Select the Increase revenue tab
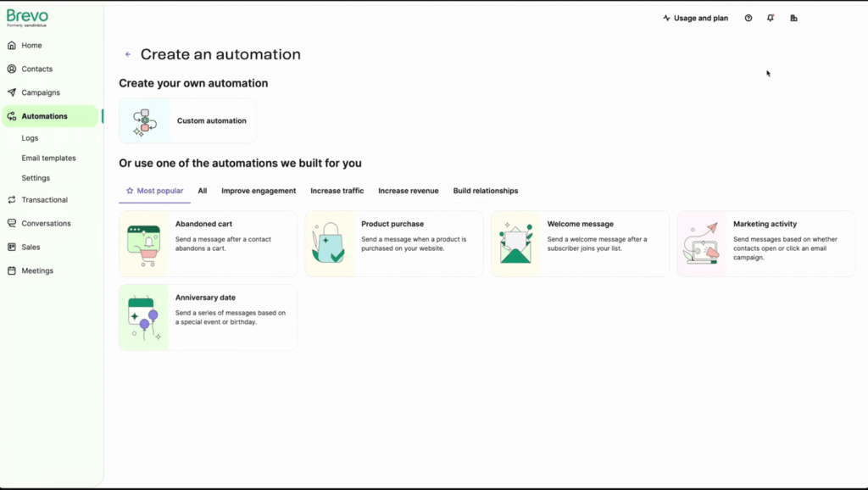Viewport: 868px width, 490px height. pyautogui.click(x=409, y=191)
